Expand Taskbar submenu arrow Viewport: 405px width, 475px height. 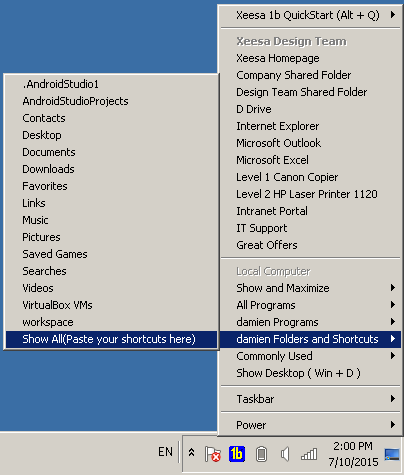pos(393,399)
